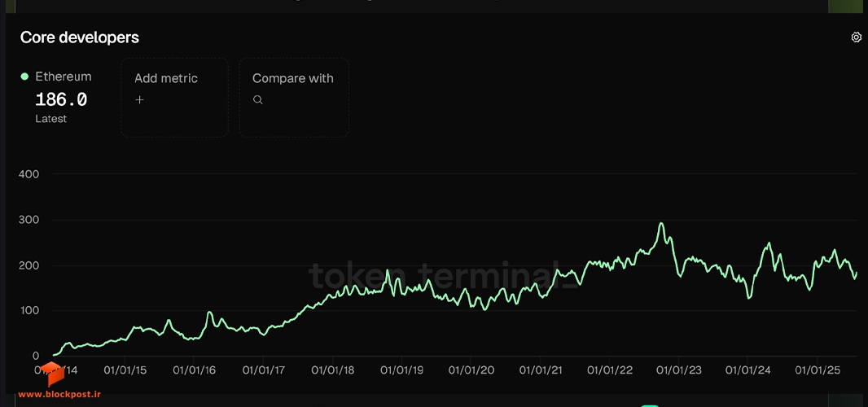The height and width of the screenshot is (407, 868).
Task: Open the Compare with search card
Action: [294, 98]
